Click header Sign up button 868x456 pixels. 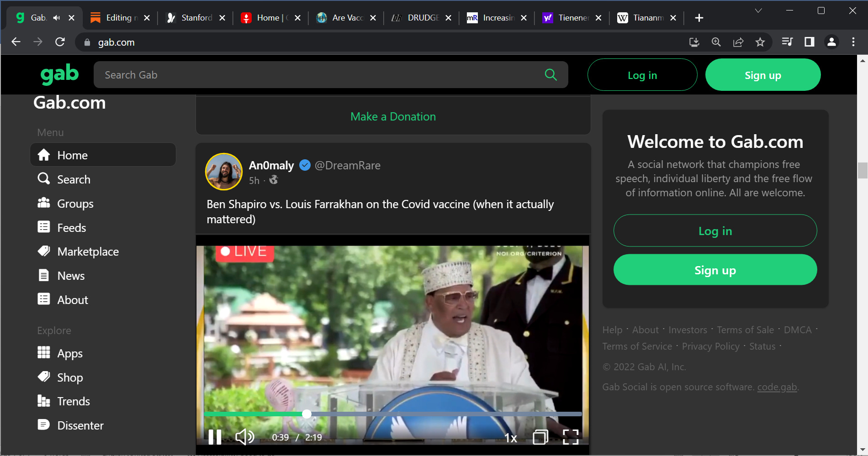[x=763, y=75]
